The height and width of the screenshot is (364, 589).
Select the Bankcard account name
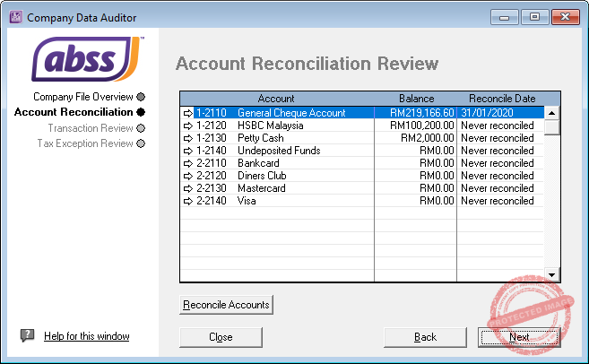point(258,163)
